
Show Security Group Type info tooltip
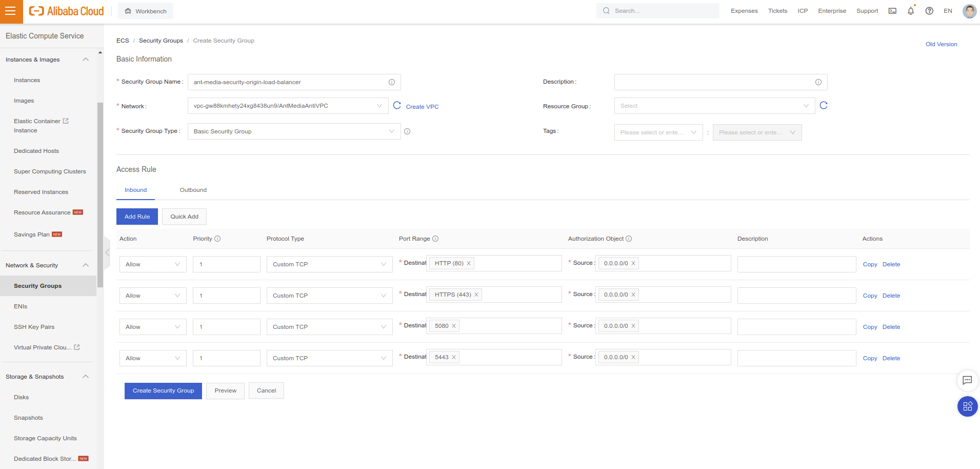coord(407,131)
